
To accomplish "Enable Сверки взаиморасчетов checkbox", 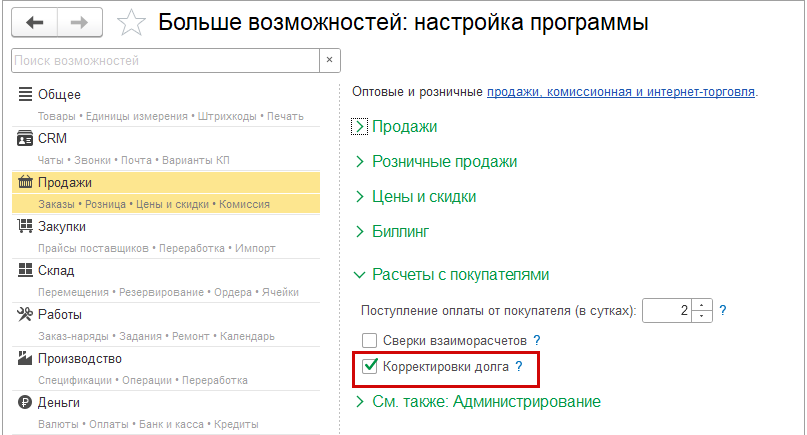I will pyautogui.click(x=370, y=340).
